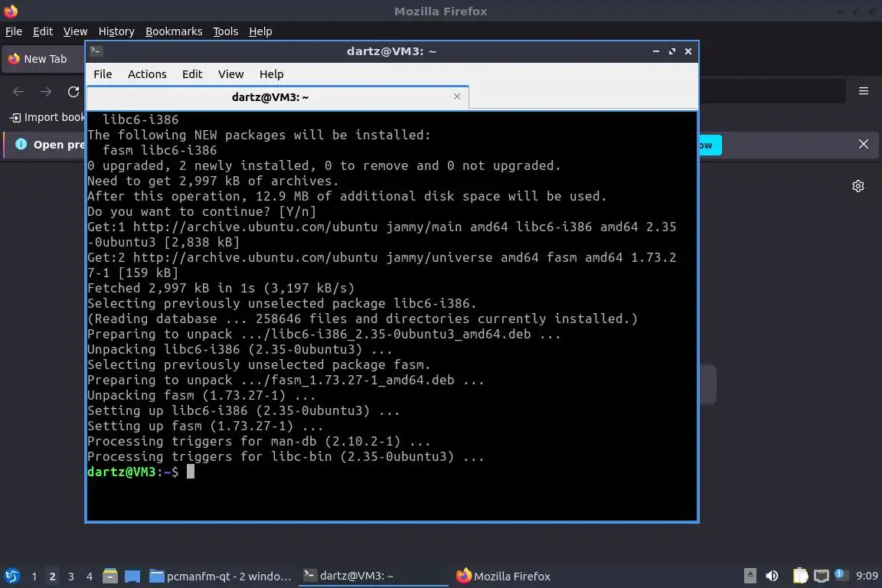Click the Firefox address bar
The width and height of the screenshot is (882, 588).
772,91
